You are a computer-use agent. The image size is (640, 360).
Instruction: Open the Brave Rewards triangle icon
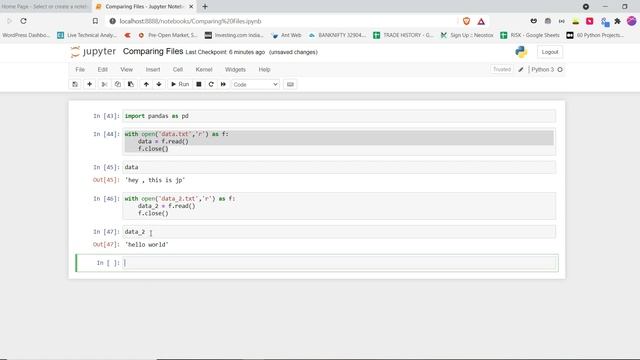(481, 21)
